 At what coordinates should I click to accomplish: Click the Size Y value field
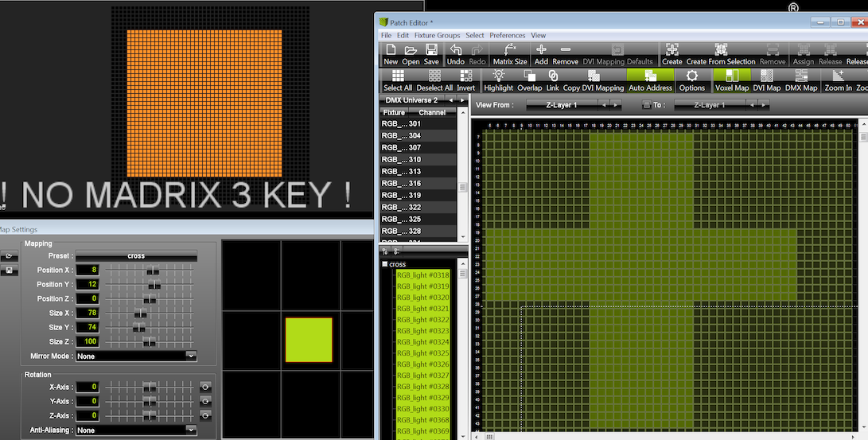click(88, 327)
